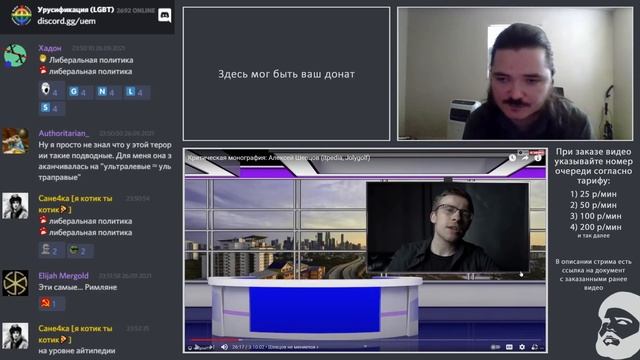Click the Урусификация (LGBT) server name
The image size is (640, 360).
76,9
